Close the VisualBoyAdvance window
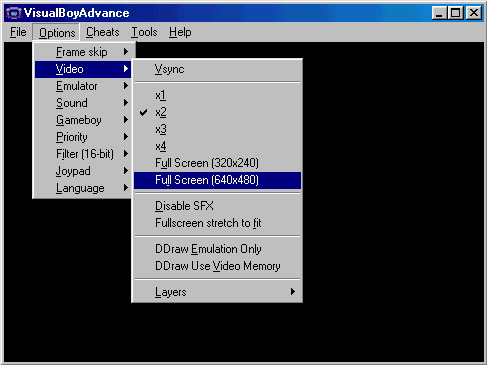 [473, 13]
